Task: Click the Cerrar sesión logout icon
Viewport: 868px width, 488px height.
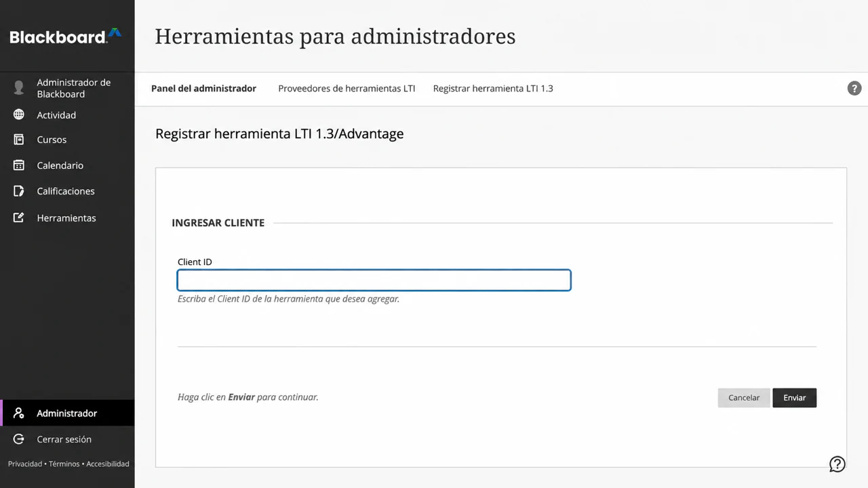Action: point(19,439)
